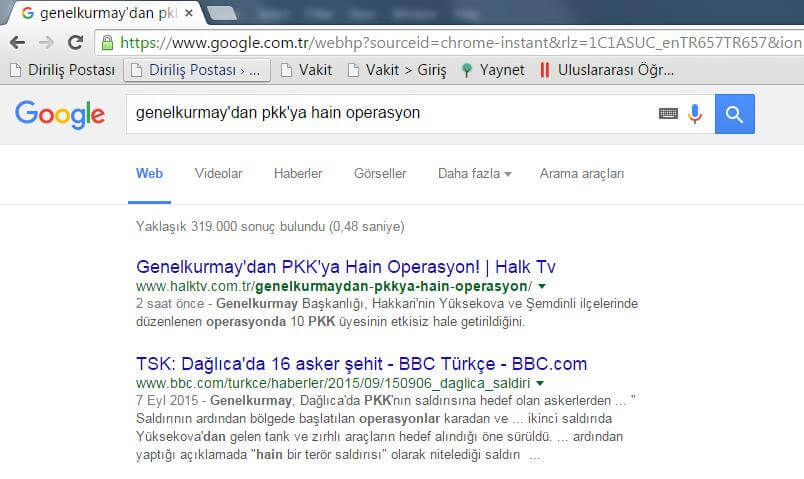
Task: Expand options arrow beside the Halk Tv URL
Action: pos(541,287)
